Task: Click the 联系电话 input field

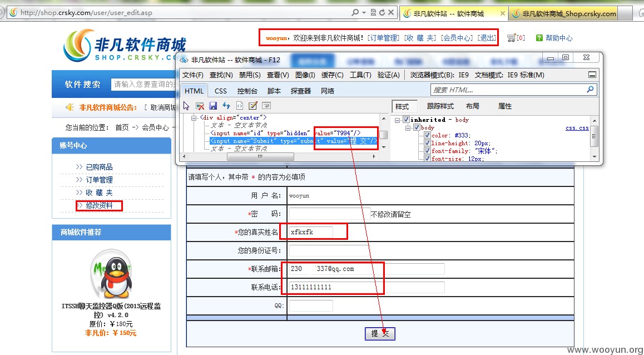Action: pos(366,287)
